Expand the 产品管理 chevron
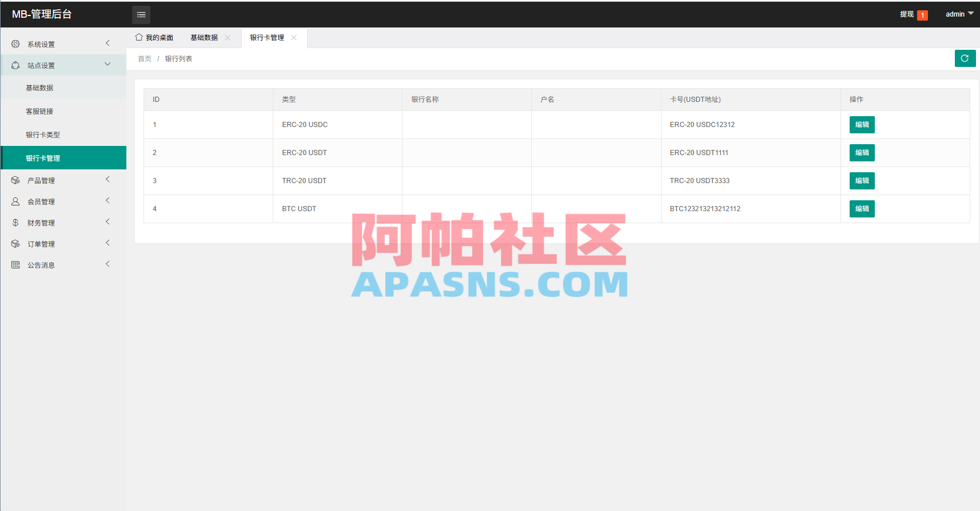Image resolution: width=980 pixels, height=511 pixels. pyautogui.click(x=107, y=180)
